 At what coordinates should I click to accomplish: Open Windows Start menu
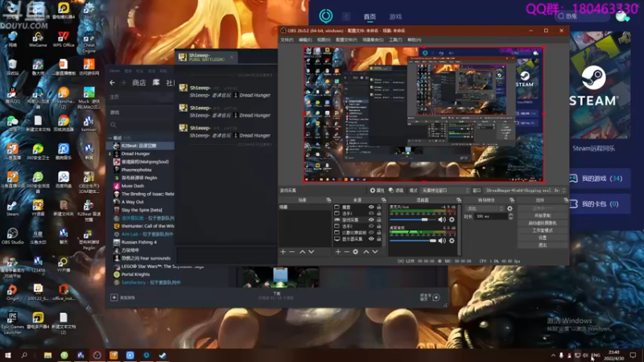(7, 356)
